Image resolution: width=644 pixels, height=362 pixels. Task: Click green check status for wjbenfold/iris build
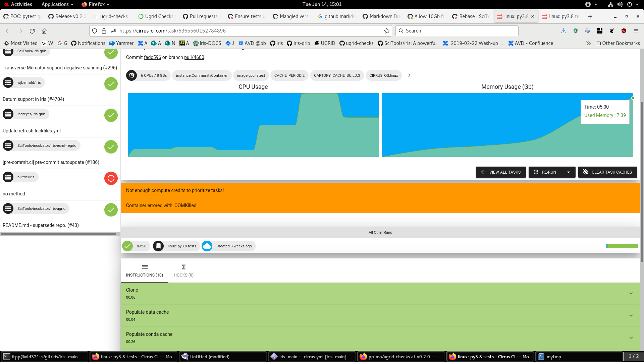111,84
